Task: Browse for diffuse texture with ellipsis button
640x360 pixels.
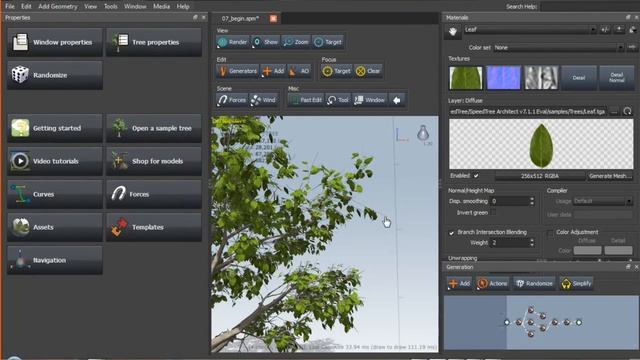Action: click(x=614, y=111)
